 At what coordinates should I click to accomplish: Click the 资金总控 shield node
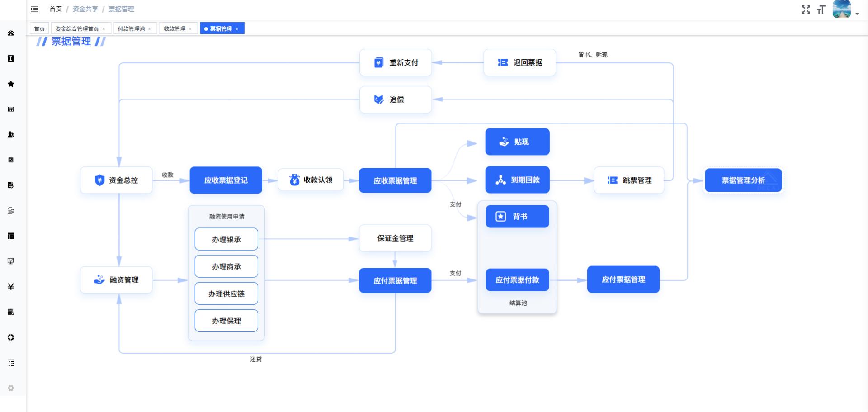tap(116, 180)
